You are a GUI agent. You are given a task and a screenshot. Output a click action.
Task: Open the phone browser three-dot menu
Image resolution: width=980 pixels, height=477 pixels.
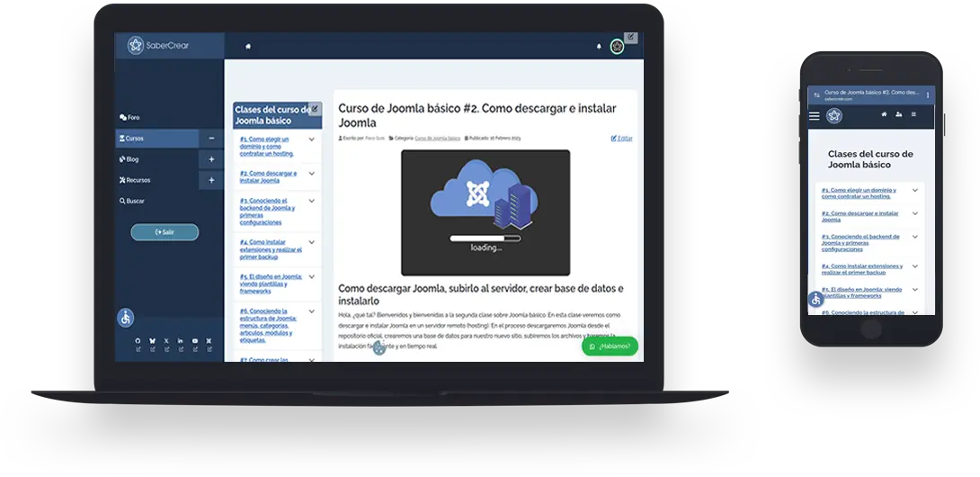tap(928, 95)
